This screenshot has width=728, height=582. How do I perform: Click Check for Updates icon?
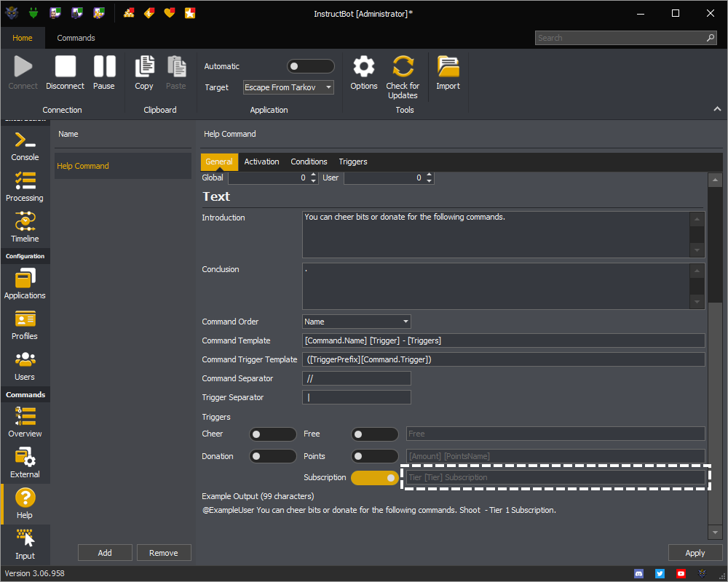(x=403, y=66)
